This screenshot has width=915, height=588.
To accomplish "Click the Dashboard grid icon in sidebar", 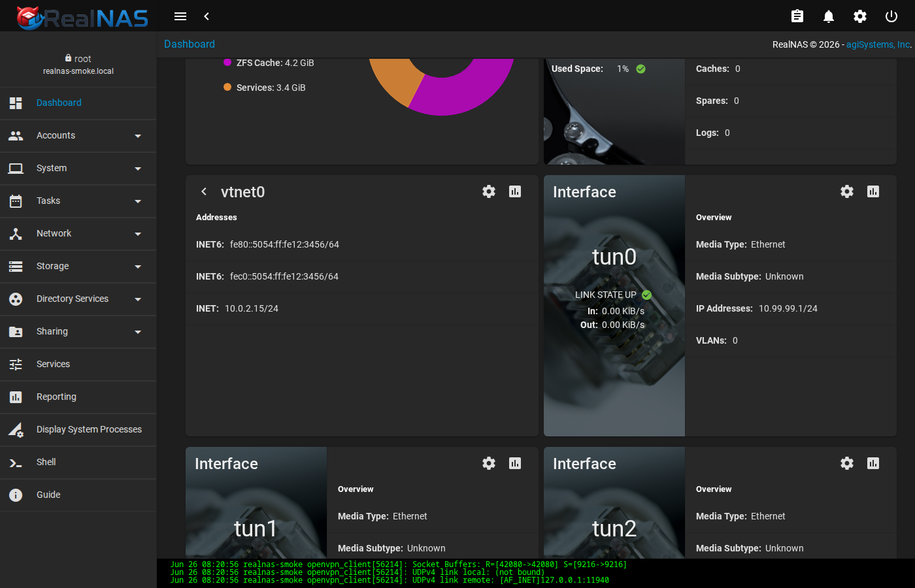I will click(x=16, y=103).
